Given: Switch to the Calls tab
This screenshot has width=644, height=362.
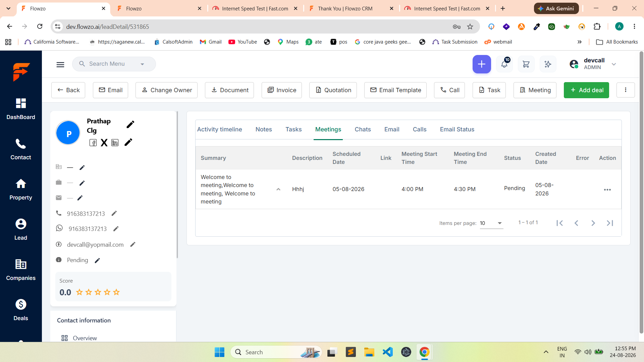Looking at the screenshot, I should coord(420,129).
